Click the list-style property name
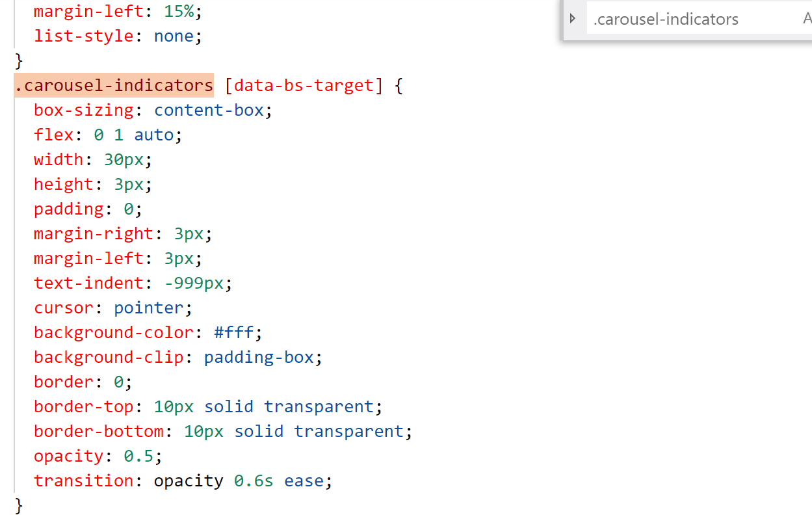 tap(84, 36)
